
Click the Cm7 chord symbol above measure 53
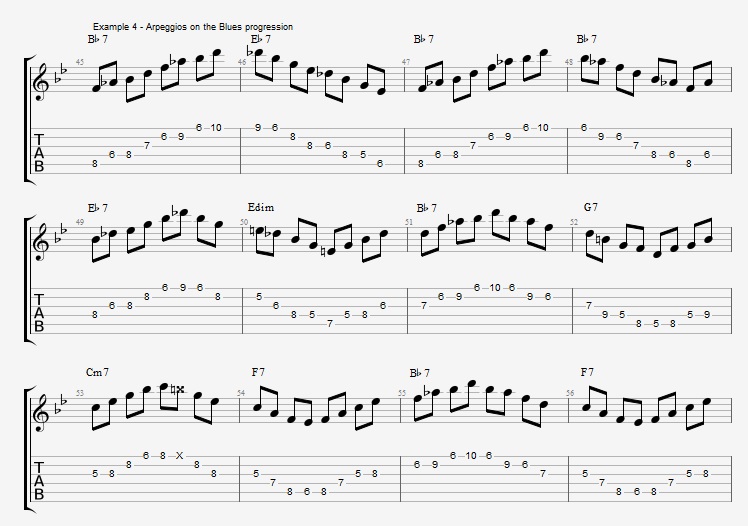pos(97,372)
